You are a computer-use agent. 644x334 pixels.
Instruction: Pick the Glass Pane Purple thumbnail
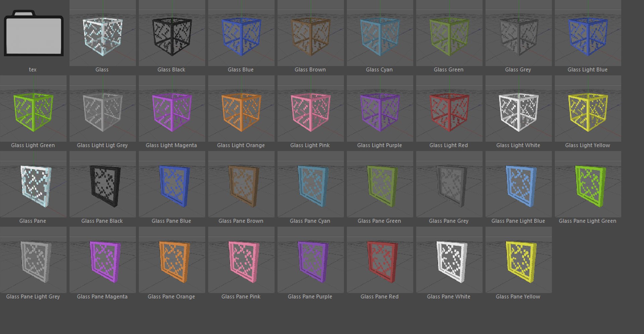tap(311, 260)
